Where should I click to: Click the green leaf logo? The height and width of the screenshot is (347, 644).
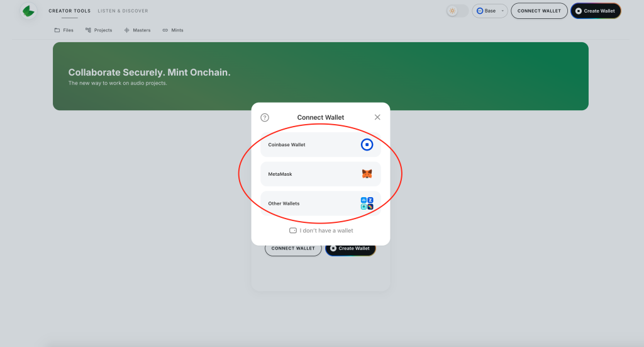point(28,11)
